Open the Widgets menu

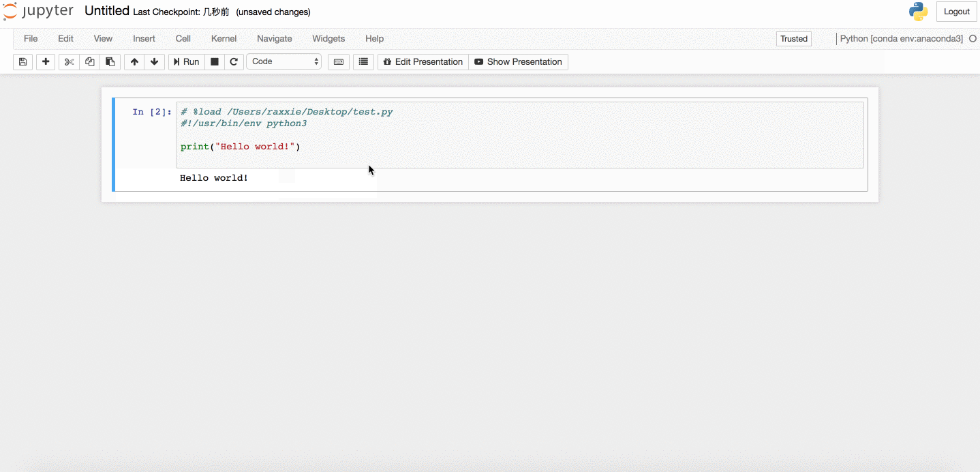click(328, 39)
